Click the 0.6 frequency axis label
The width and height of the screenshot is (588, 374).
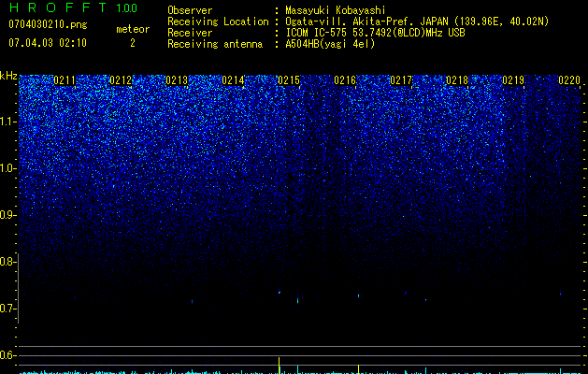[7, 355]
